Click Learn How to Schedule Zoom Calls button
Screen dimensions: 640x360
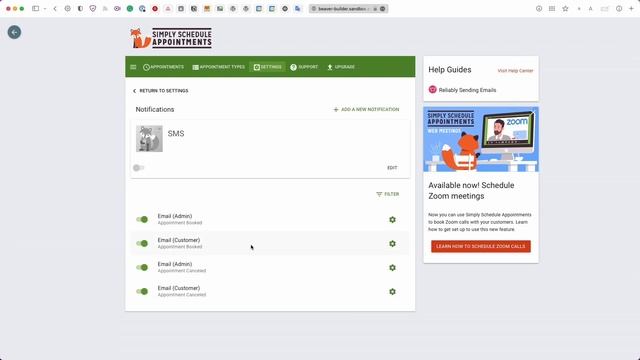(481, 246)
